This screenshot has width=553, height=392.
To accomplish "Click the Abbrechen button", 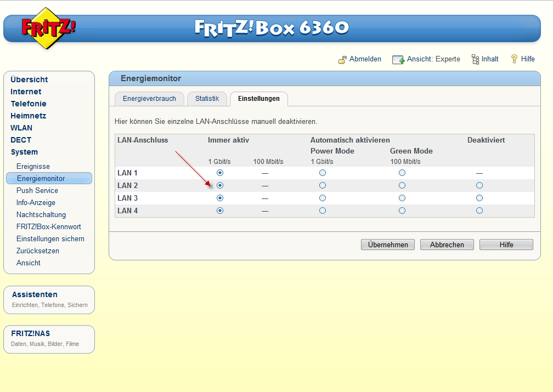I will [x=447, y=245].
